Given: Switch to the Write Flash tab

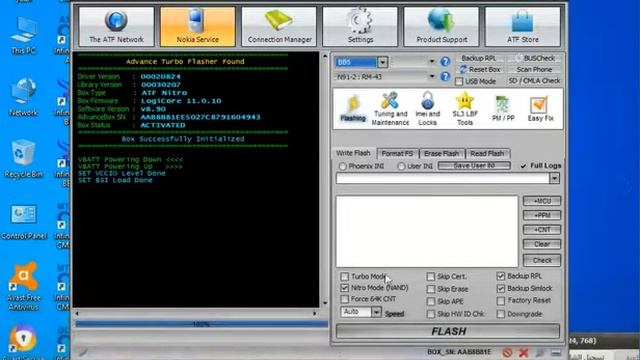Looking at the screenshot, I should tap(353, 153).
